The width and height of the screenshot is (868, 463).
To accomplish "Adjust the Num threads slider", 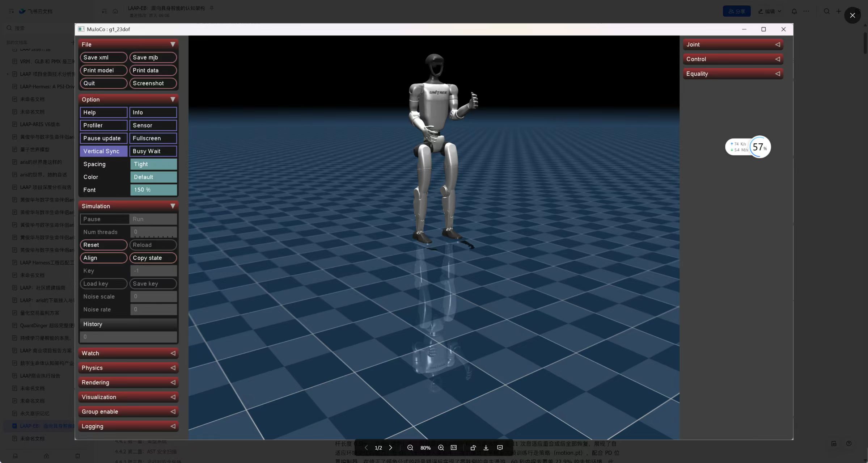I will click(x=153, y=232).
